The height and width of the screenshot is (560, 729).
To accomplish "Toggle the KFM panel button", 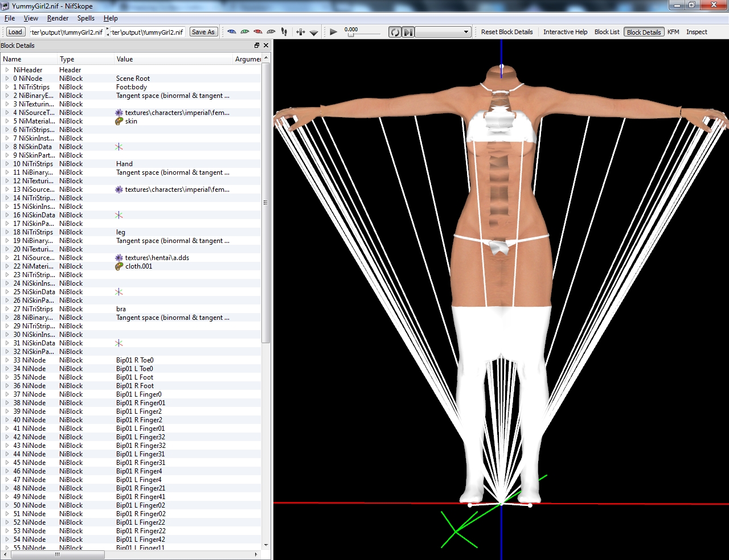I will [673, 32].
